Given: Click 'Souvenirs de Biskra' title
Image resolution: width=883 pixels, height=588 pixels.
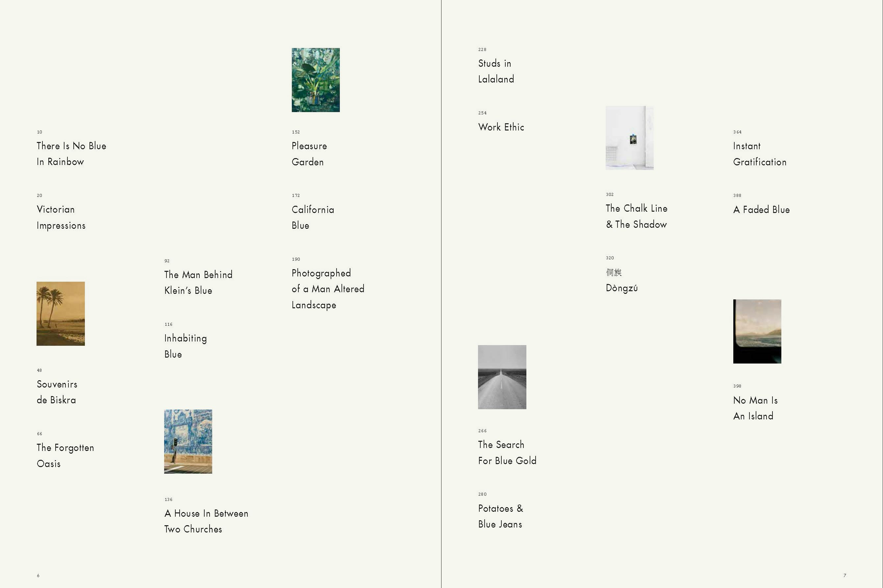Looking at the screenshot, I should point(57,392).
